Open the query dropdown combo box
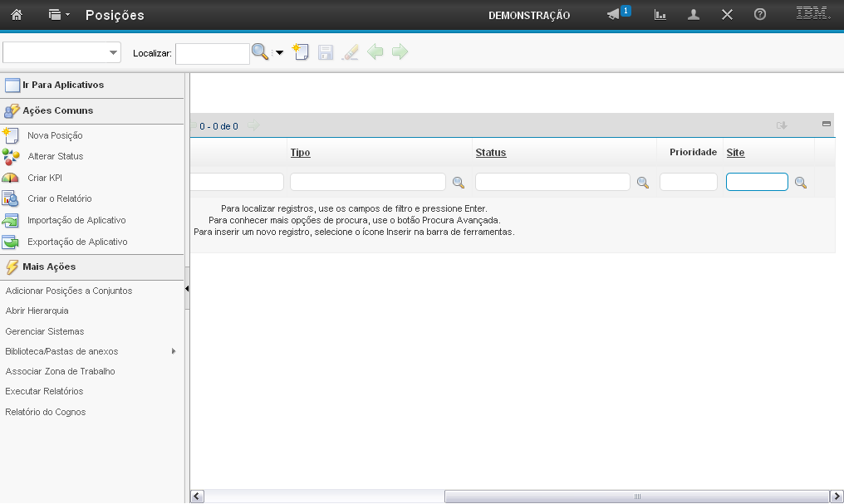 tap(62, 52)
